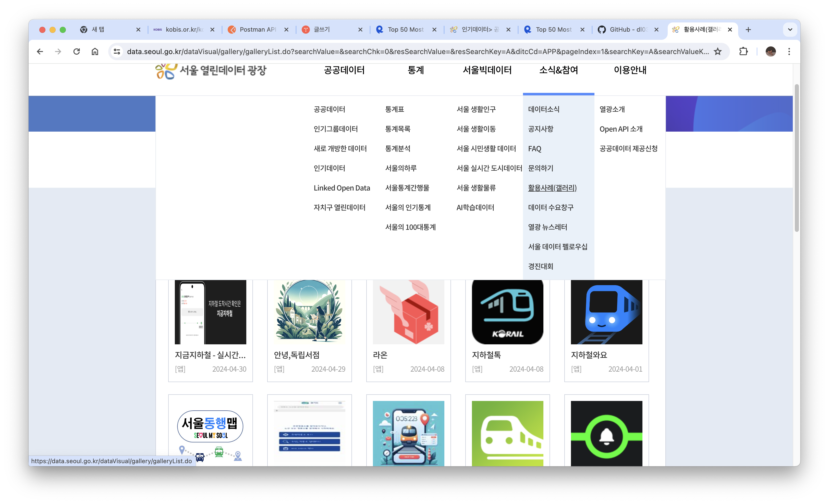This screenshot has width=829, height=504.
Task: Switch to the Postman API tab
Action: [257, 30]
